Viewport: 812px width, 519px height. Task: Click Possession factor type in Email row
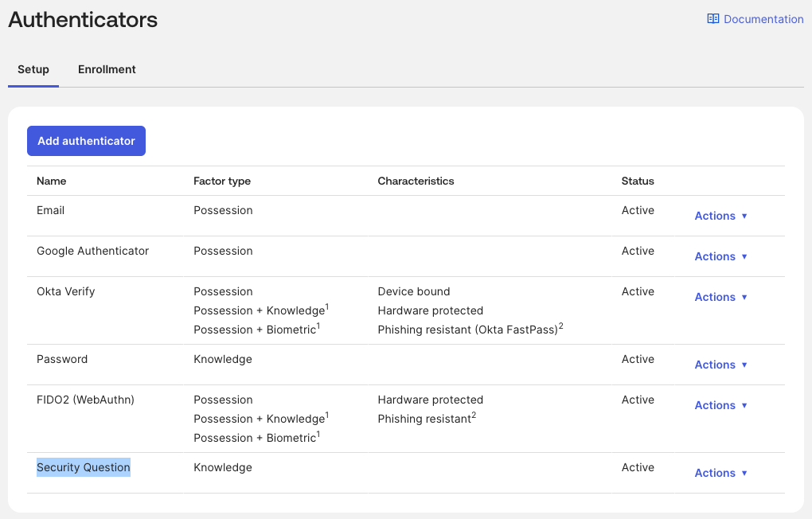click(x=223, y=210)
